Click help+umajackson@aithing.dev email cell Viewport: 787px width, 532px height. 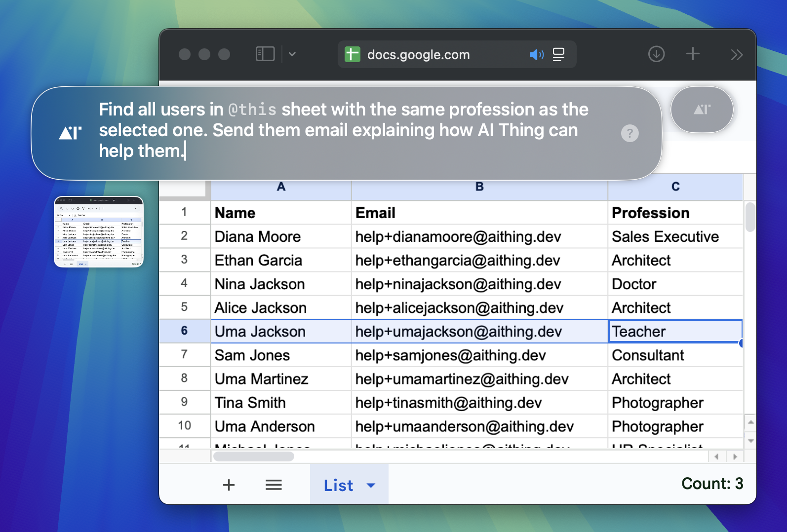point(479,331)
